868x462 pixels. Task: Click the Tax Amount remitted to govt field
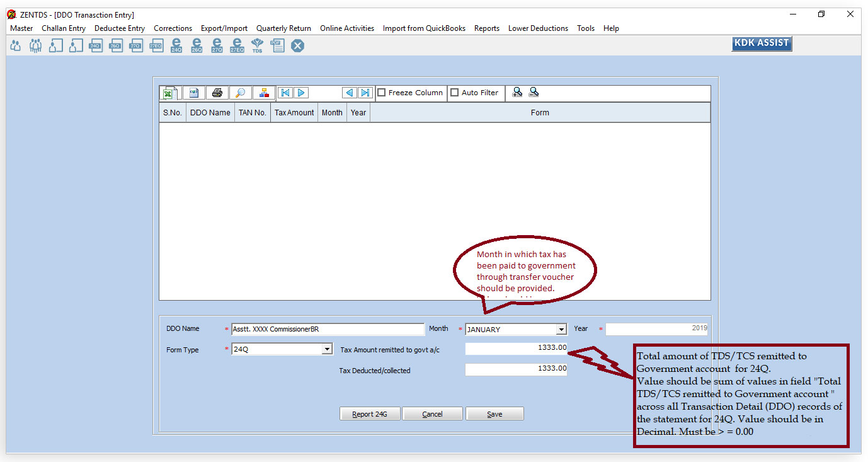coord(516,349)
